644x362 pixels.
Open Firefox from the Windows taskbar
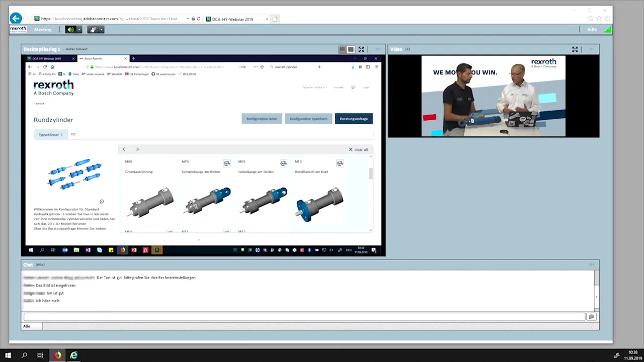click(x=58, y=355)
